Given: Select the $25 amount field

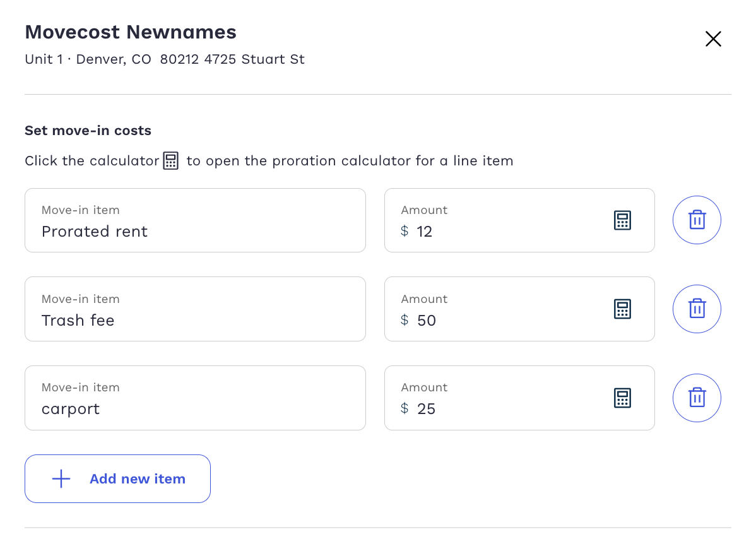Looking at the screenshot, I should [505, 408].
